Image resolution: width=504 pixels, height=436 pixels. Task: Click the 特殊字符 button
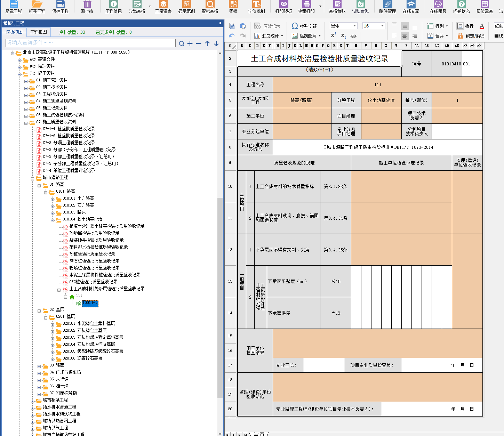304,26
